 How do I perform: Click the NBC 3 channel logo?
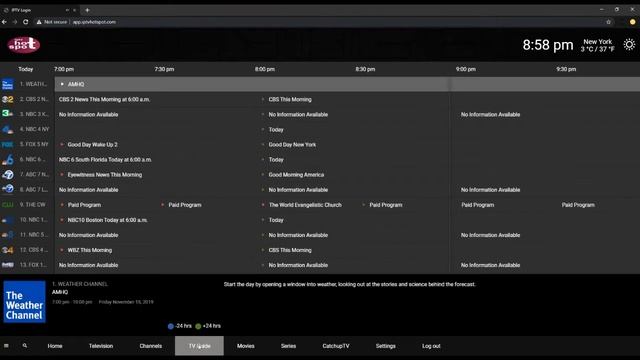(7, 114)
